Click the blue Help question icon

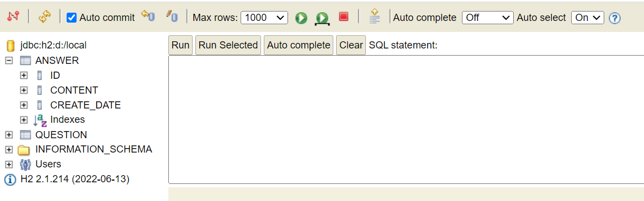[614, 18]
